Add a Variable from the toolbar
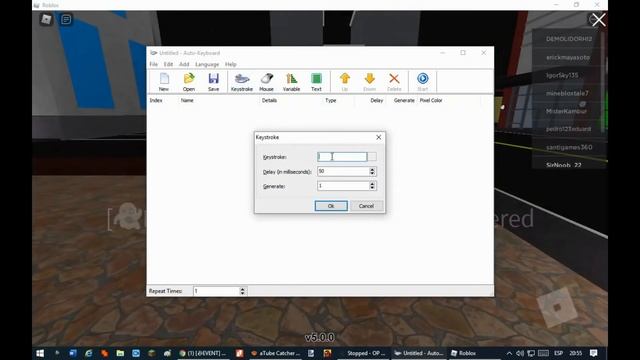Screen dimensions: 640x360 click(x=291, y=82)
